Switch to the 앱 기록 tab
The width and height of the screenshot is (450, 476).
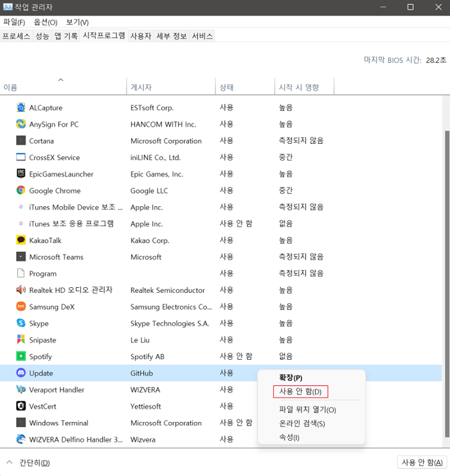(x=66, y=36)
